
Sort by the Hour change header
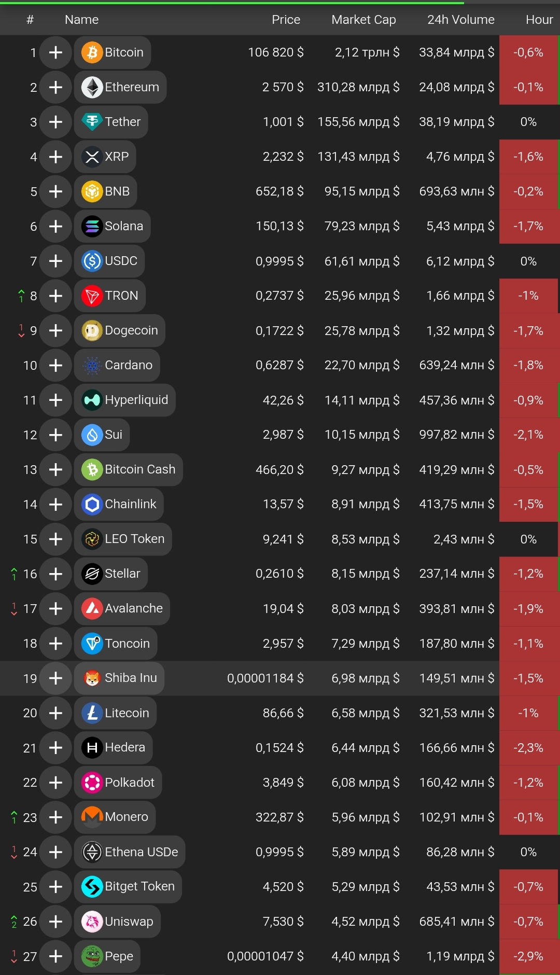click(539, 20)
